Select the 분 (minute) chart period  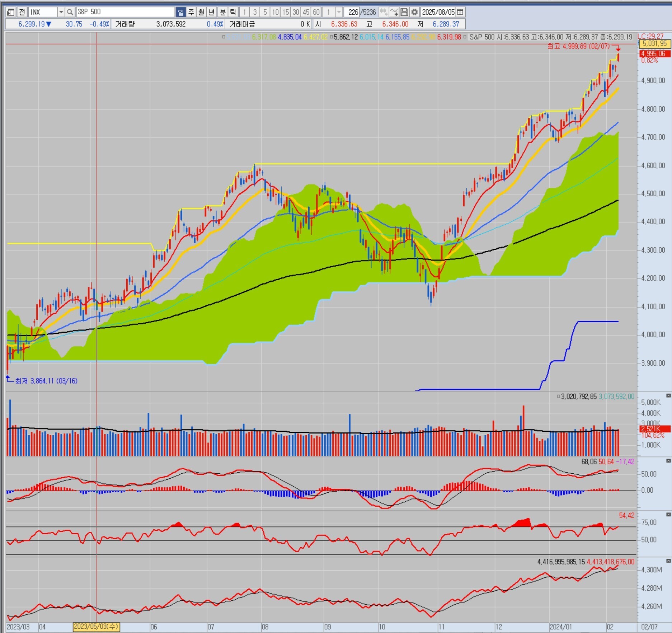pos(222,12)
